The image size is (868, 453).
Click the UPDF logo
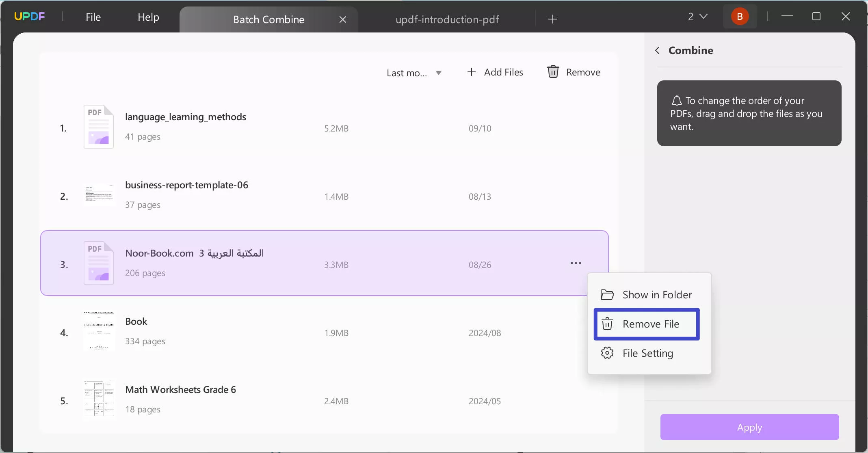click(30, 17)
